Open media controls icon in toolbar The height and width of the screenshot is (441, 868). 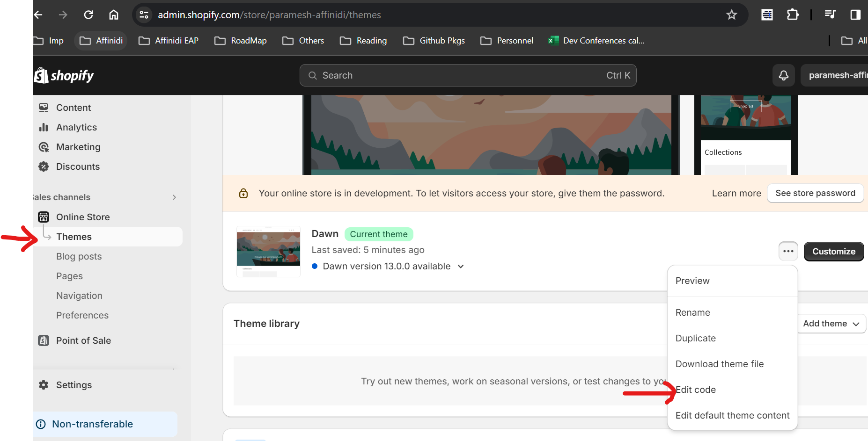click(x=830, y=15)
